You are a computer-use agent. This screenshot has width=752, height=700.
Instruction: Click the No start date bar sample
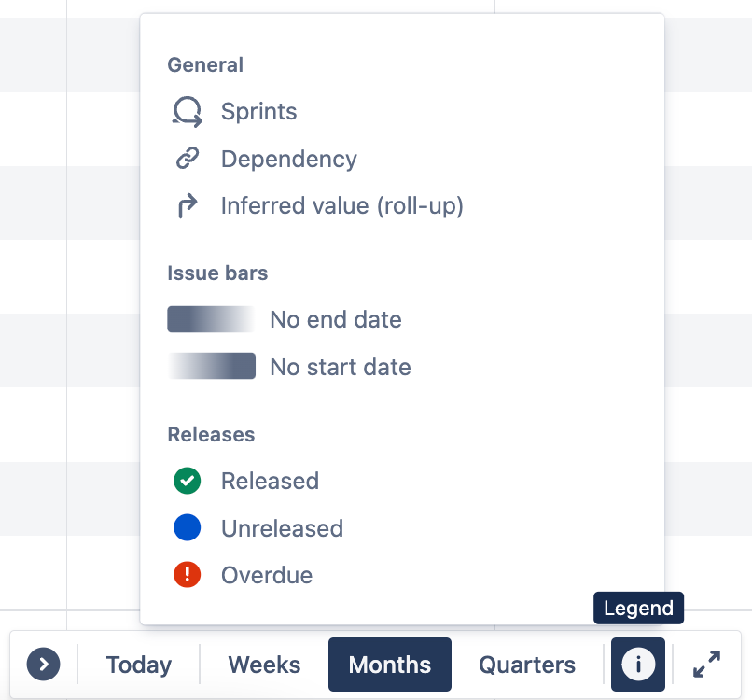point(211,366)
